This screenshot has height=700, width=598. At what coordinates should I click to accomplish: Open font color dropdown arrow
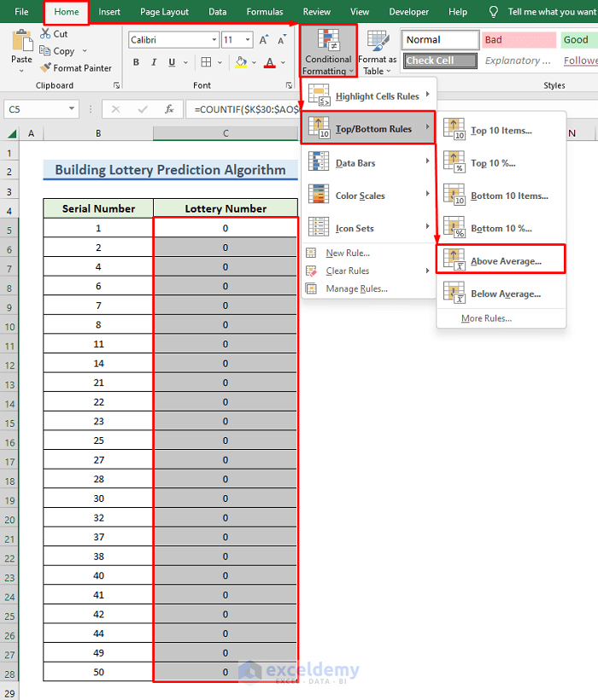pos(283,62)
